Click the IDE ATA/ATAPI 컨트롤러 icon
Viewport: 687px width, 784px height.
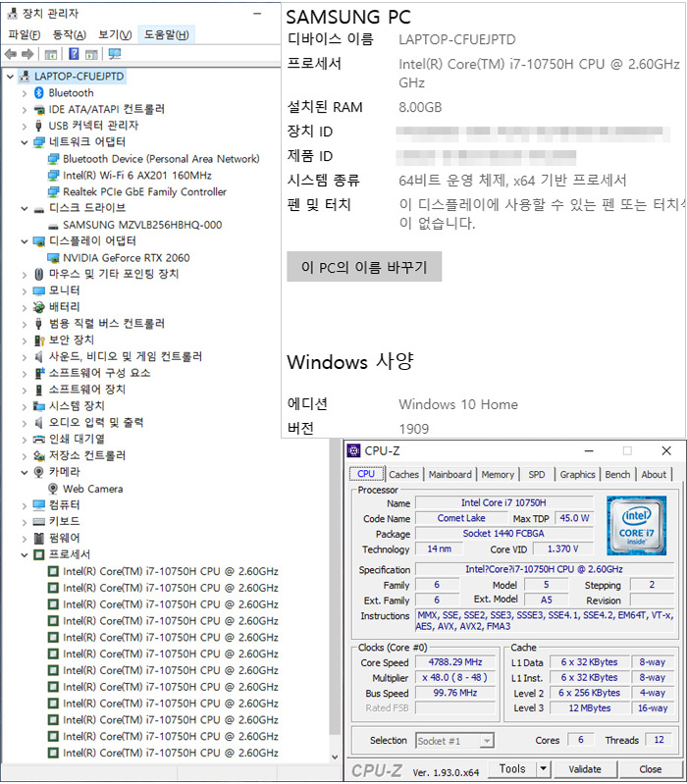[x=39, y=109]
